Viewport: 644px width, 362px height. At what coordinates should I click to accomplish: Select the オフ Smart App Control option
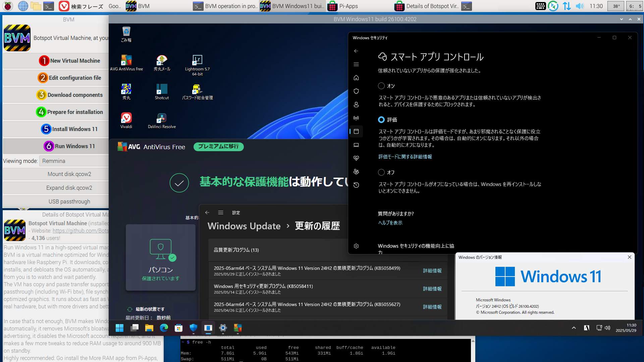coord(381,172)
